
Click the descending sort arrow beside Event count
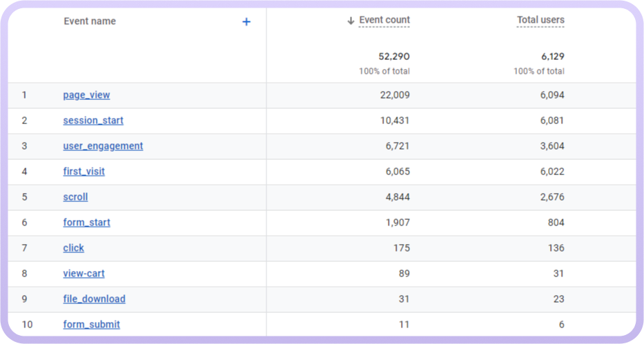[351, 21]
